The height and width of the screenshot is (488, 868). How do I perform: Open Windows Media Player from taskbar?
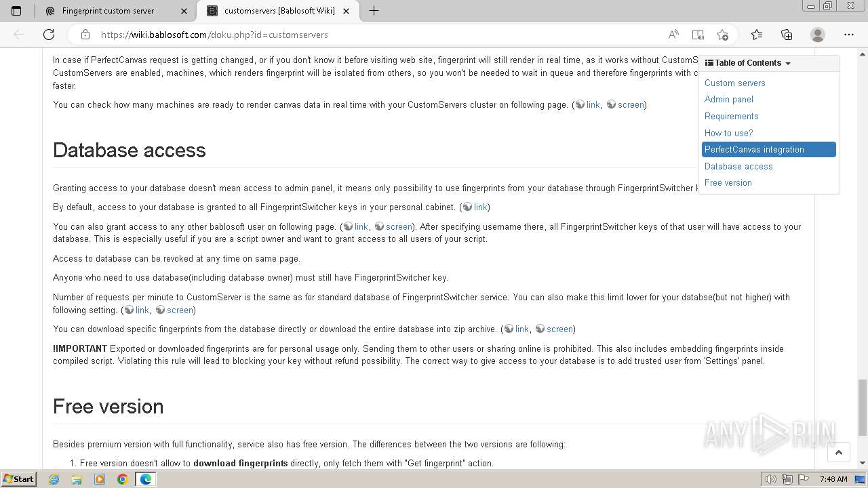click(x=100, y=479)
